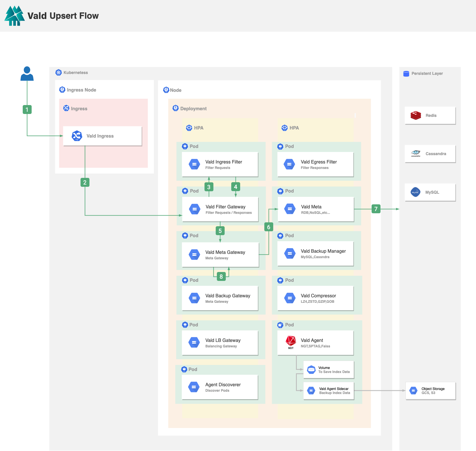Click the Vald Meta hexagon icon
The height and width of the screenshot is (451, 476).
(x=290, y=209)
